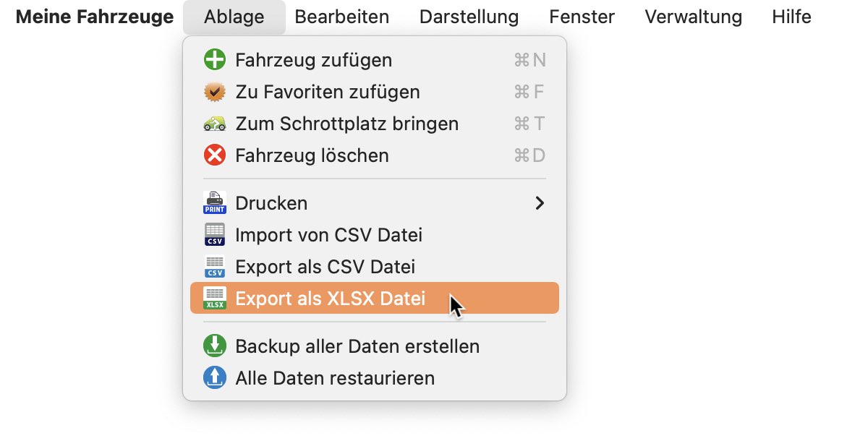The height and width of the screenshot is (441, 868).
Task: Open the Darstellung menu in menu bar
Action: click(469, 17)
